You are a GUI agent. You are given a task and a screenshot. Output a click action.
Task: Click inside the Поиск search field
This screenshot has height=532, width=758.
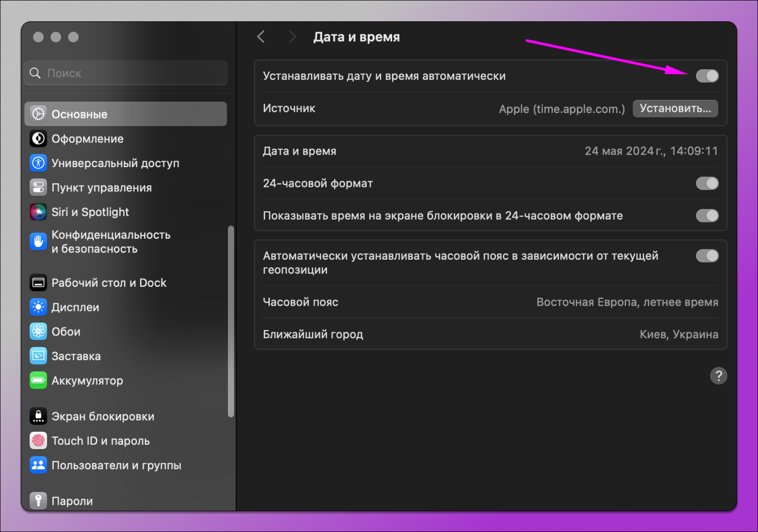coord(125,73)
